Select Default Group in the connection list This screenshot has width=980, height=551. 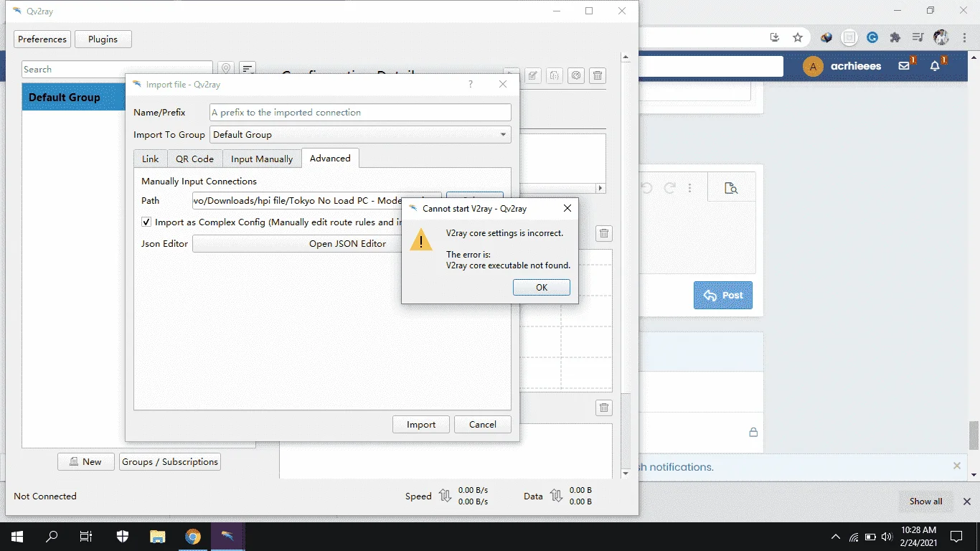74,98
